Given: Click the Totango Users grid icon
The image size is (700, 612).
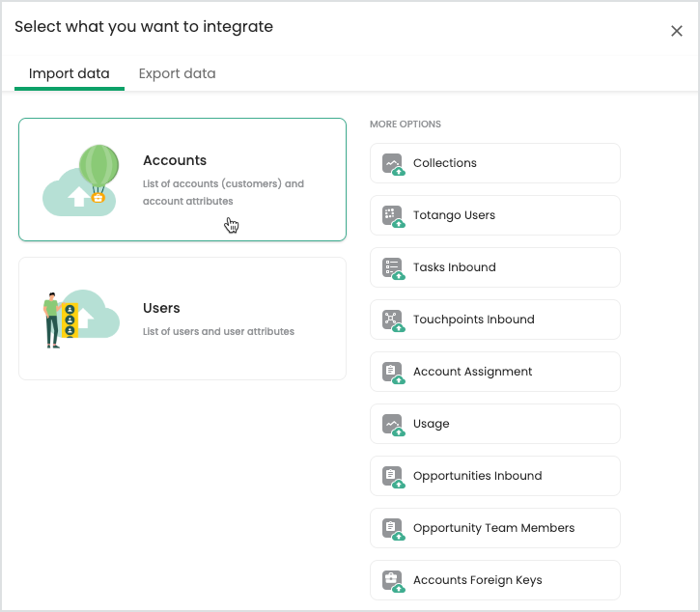Looking at the screenshot, I should coord(393,216).
